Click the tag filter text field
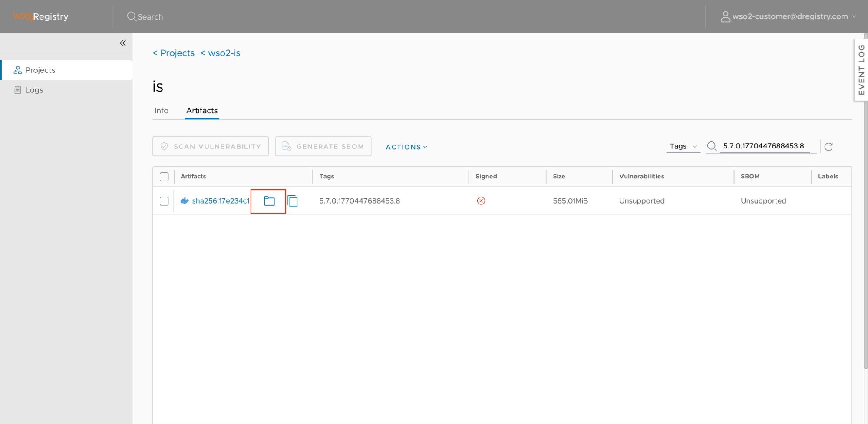This screenshot has width=868, height=424. (764, 146)
